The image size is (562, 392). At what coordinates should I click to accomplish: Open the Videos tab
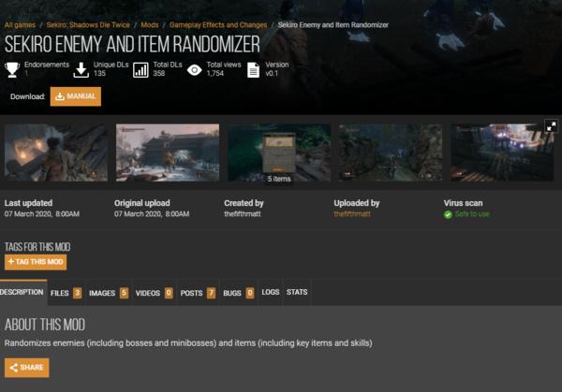click(x=155, y=293)
